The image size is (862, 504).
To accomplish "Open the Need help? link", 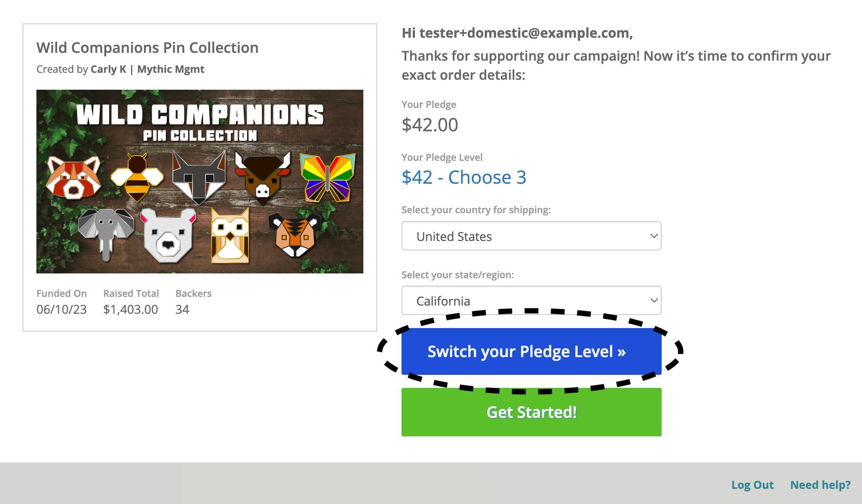I will (820, 485).
